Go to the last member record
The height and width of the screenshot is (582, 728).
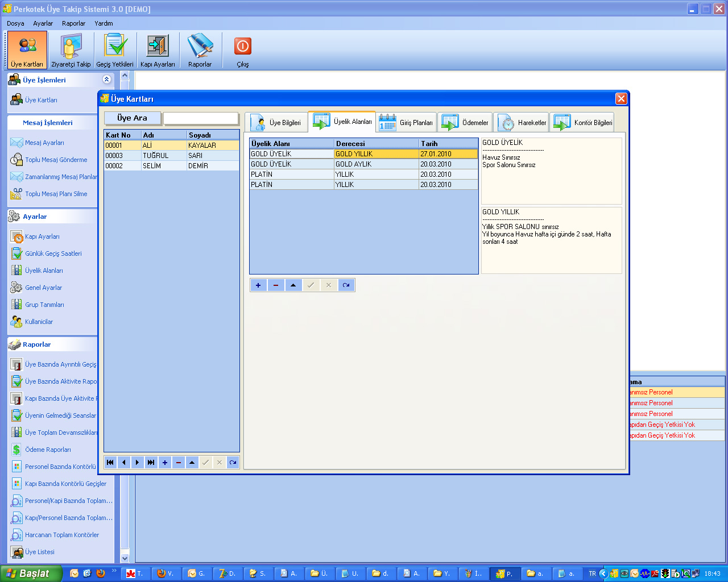(151, 463)
